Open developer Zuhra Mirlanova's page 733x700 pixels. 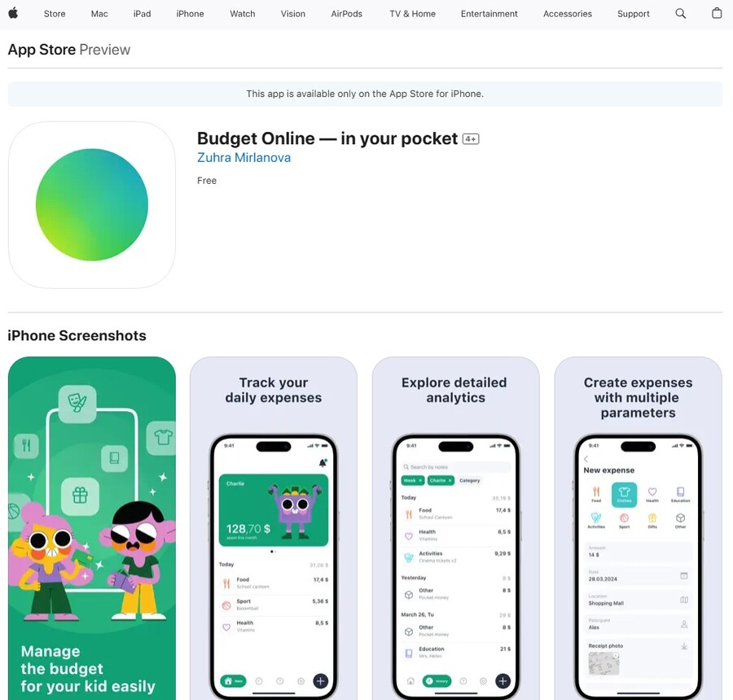coord(244,158)
